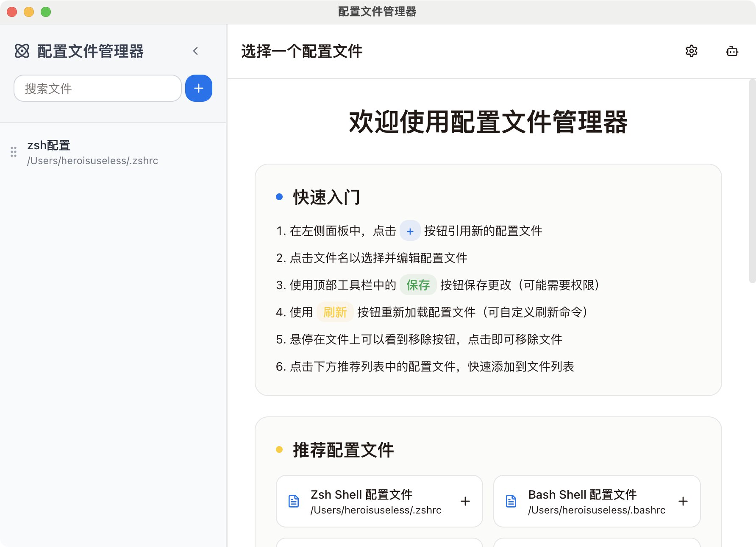Screen dimensions: 756x547
Task: Add Zsh Shell 配置文件 with its plus
Action: click(465, 501)
